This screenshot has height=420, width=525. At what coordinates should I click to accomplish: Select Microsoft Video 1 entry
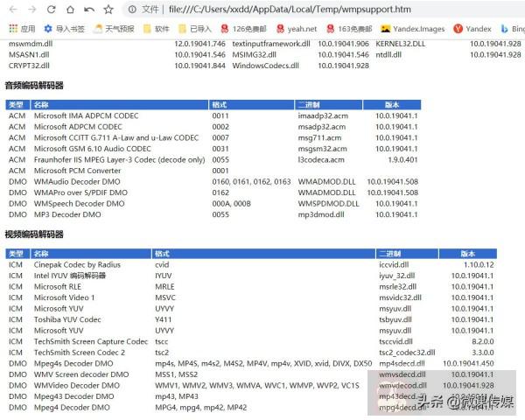click(64, 297)
